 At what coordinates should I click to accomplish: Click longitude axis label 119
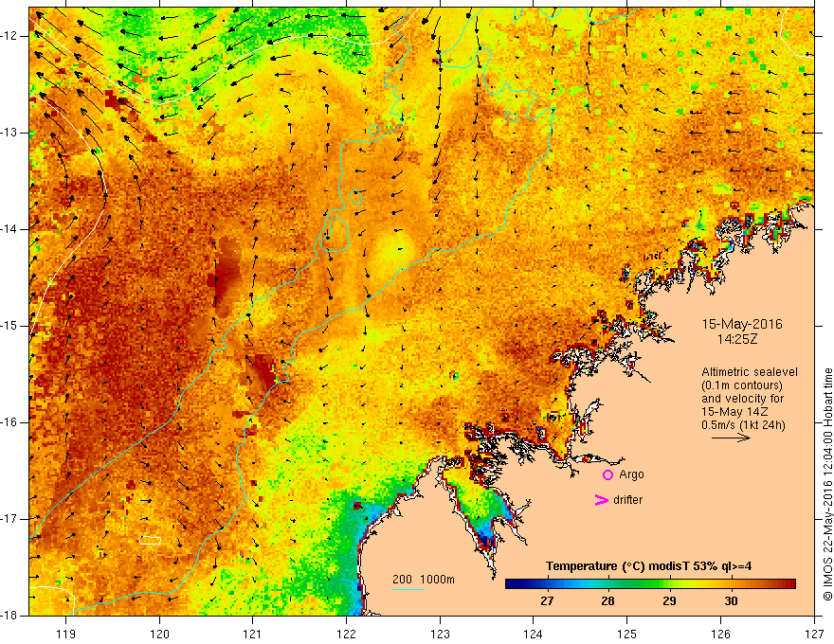pyautogui.click(x=66, y=634)
